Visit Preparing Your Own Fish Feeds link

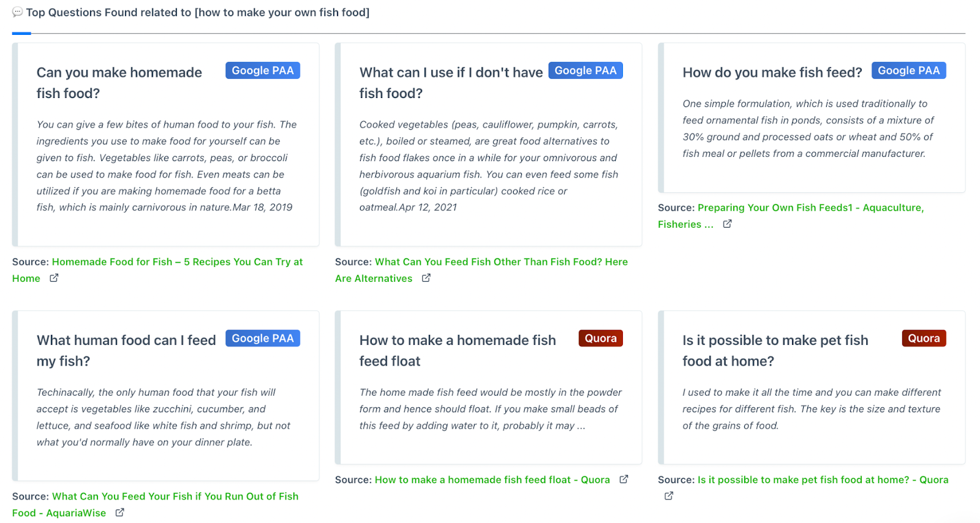click(810, 208)
